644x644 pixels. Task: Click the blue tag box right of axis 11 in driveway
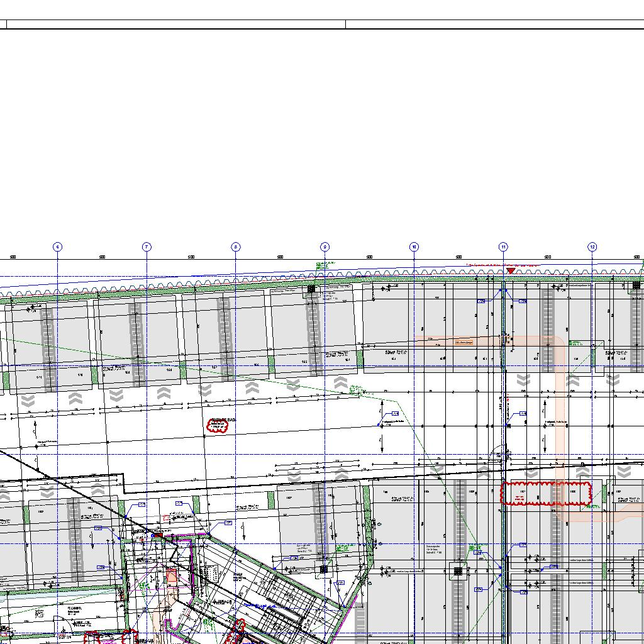click(x=523, y=414)
